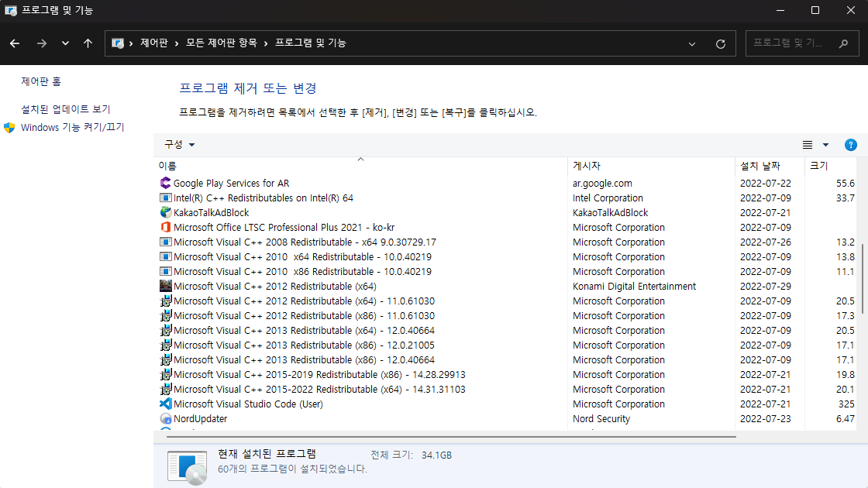
Task: Select the Visual C++ 2012 x64 11.0.61030 icon
Action: (166, 301)
